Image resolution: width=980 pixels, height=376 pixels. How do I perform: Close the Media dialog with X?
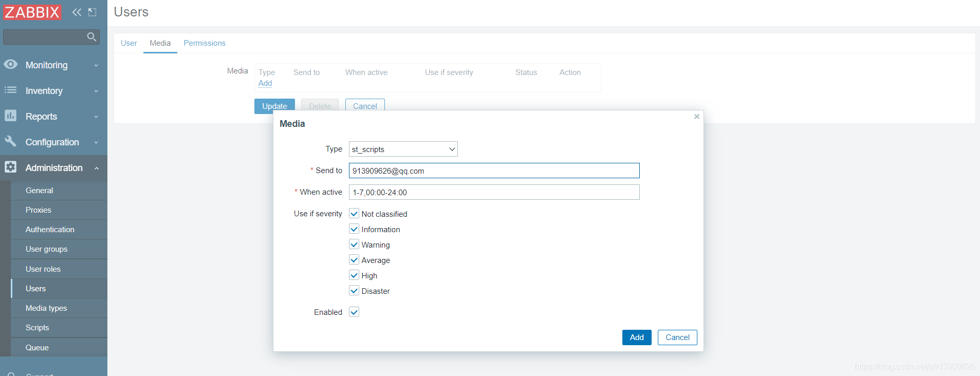[x=696, y=117]
